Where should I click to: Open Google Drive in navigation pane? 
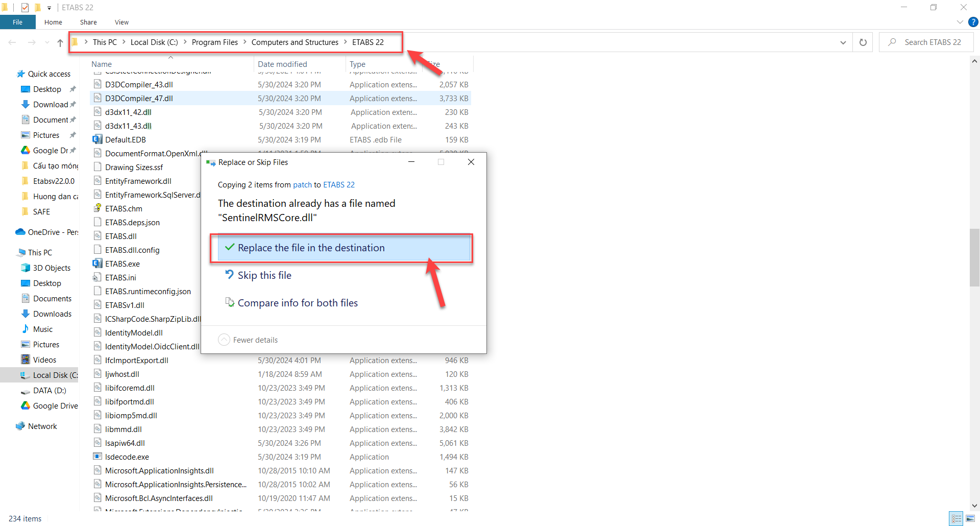55,405
